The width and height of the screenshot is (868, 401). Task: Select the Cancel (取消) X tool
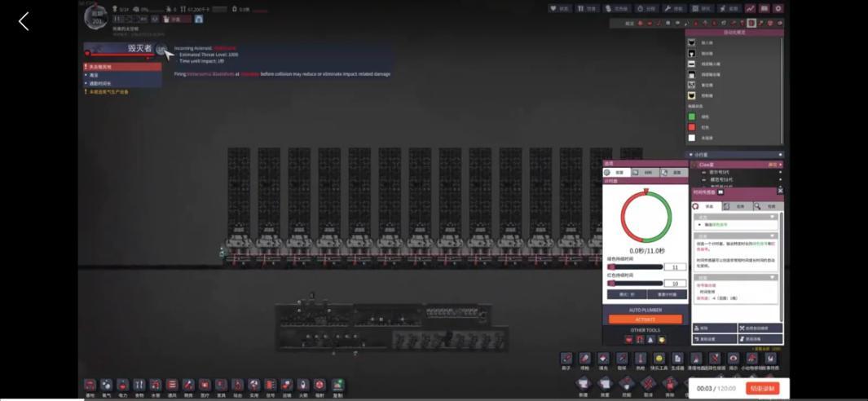pos(648,383)
